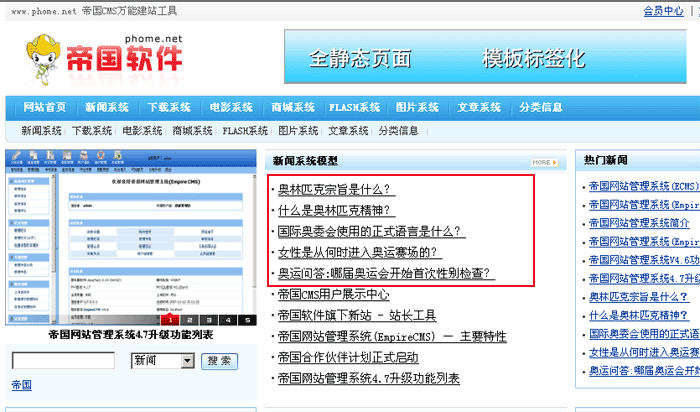Select 文章系统 in the sub-navigation row
700x412 pixels.
tap(348, 131)
